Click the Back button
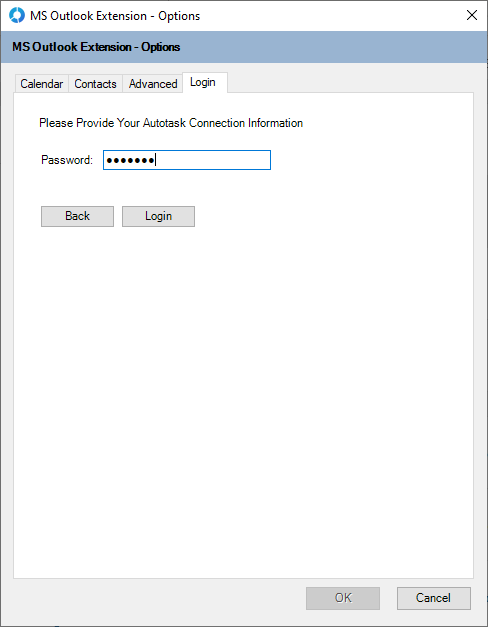The height and width of the screenshot is (627, 488). tap(77, 216)
